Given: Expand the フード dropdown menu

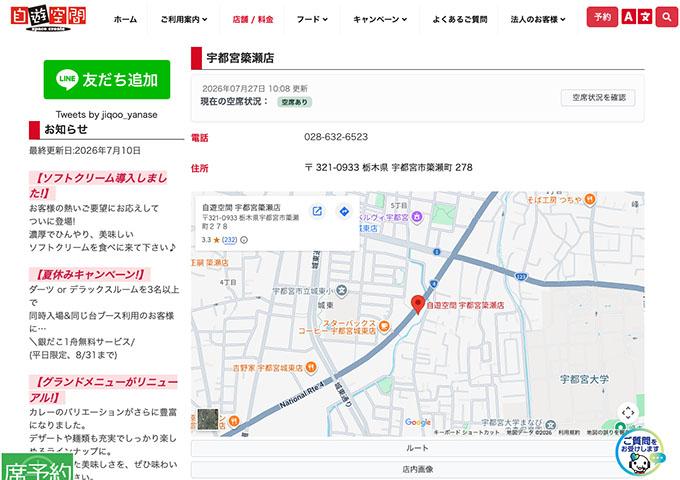Looking at the screenshot, I should (312, 20).
